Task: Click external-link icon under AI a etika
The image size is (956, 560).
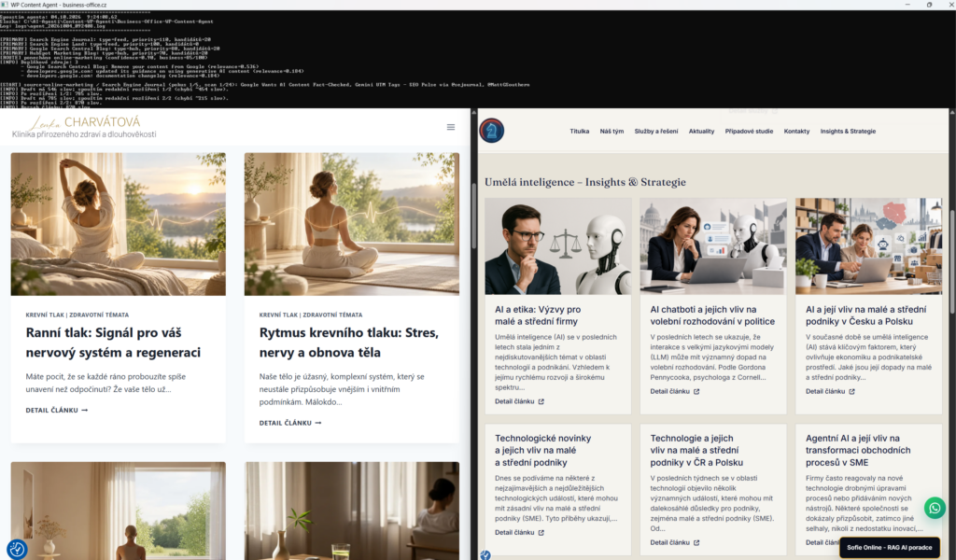Action: click(x=541, y=401)
